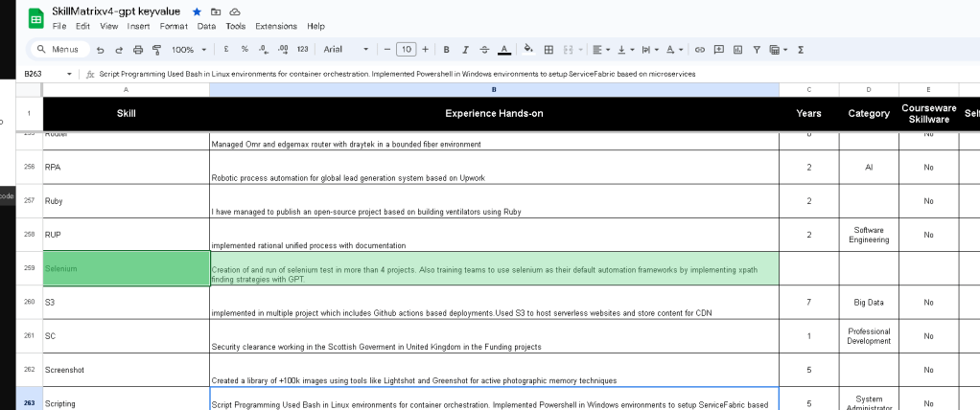
Task: Toggle italic formatting
Action: click(465, 49)
